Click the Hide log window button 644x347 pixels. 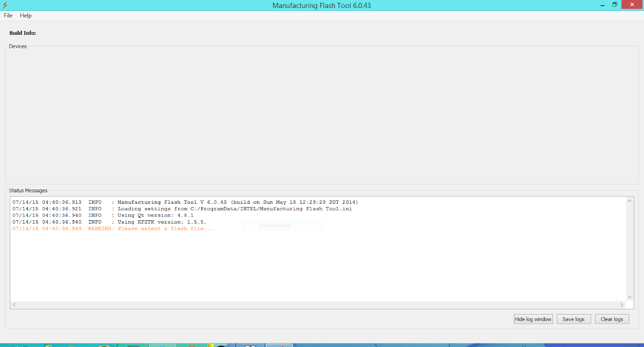tap(533, 319)
